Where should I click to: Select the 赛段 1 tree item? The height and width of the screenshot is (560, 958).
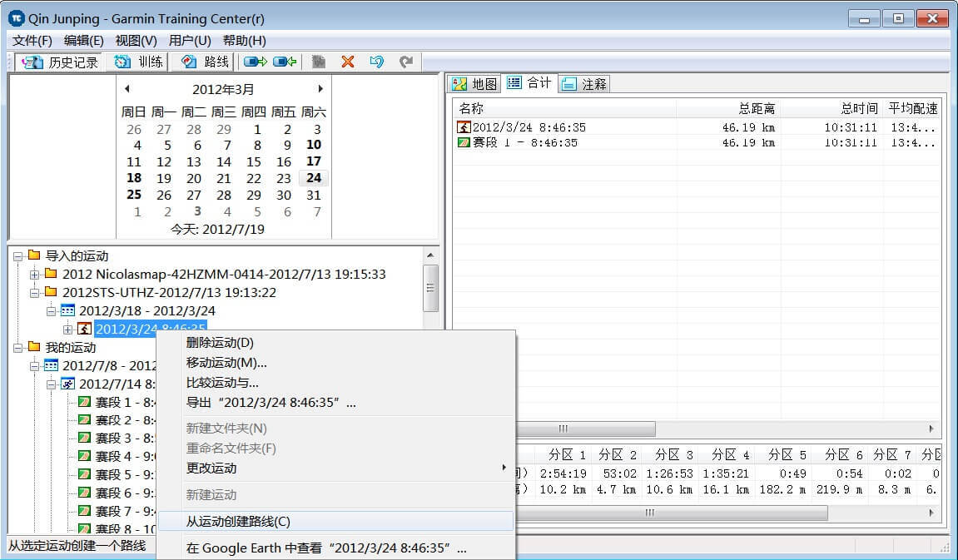126,403
